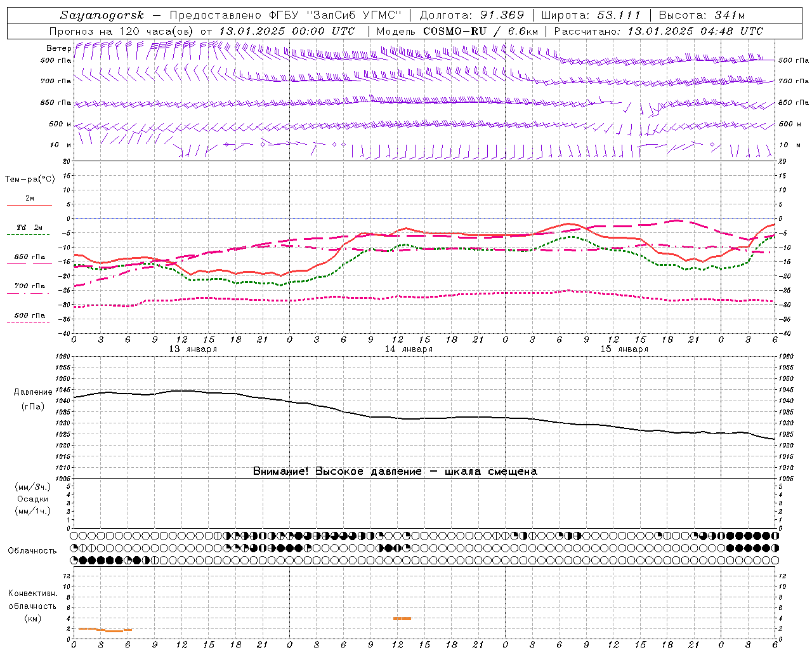Click the 'Тем-ра(°C)' legend heading
812x650 pixels.
tap(30, 180)
